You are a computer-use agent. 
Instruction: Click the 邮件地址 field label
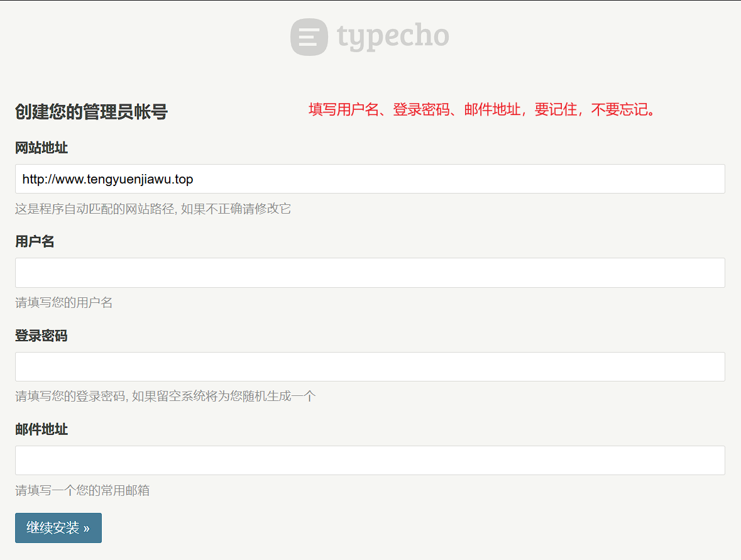(41, 430)
